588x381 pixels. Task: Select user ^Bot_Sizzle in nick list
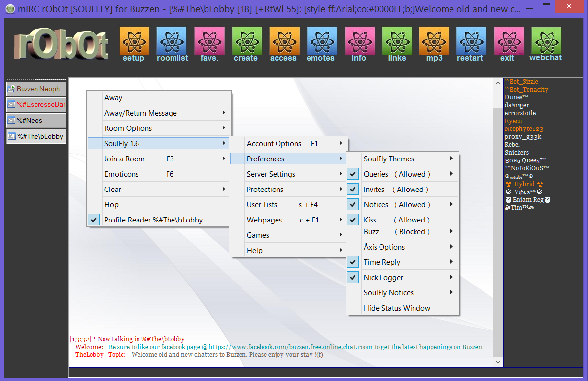pyautogui.click(x=521, y=82)
